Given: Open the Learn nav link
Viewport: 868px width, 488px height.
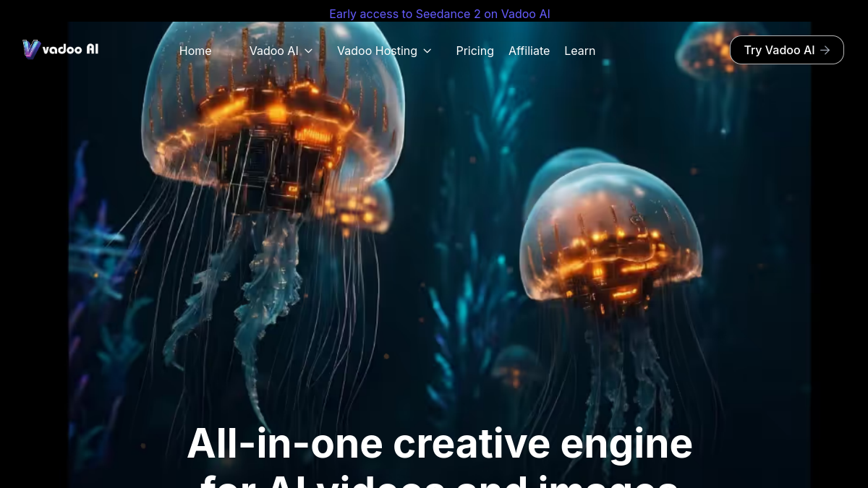Looking at the screenshot, I should click(x=580, y=51).
